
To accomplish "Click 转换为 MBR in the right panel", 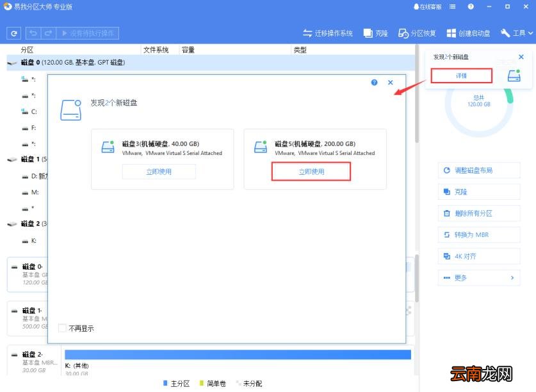I will coord(479,234).
